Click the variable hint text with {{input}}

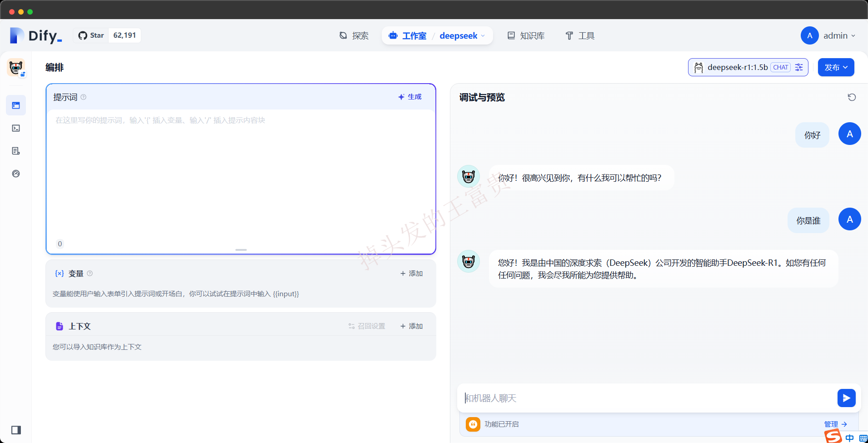pos(176,294)
